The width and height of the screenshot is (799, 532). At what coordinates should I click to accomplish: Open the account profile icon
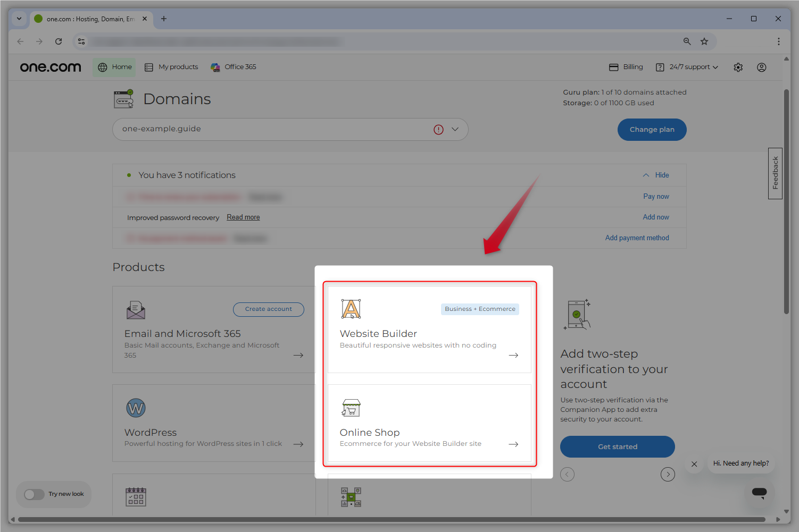coord(761,67)
